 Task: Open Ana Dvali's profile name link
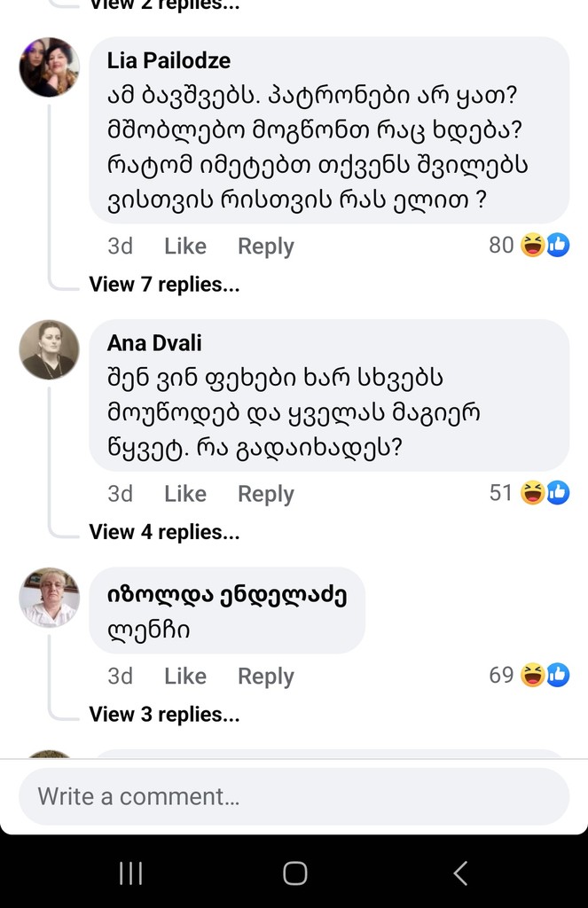[154, 342]
